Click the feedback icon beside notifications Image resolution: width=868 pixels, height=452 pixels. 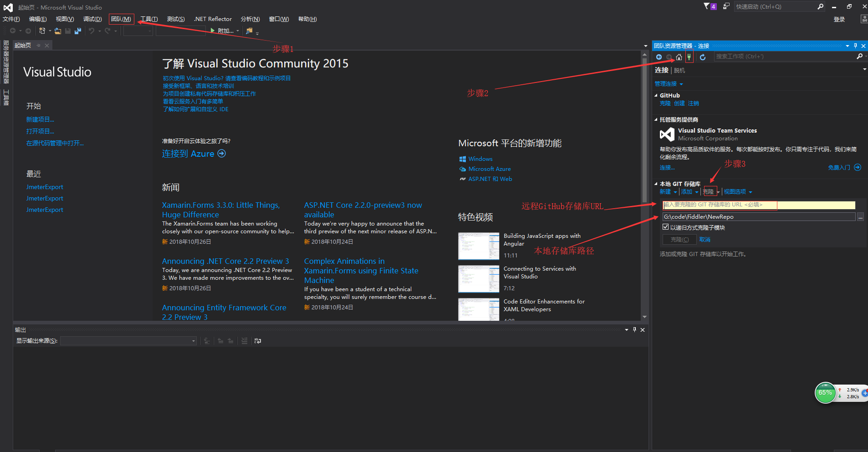726,6
